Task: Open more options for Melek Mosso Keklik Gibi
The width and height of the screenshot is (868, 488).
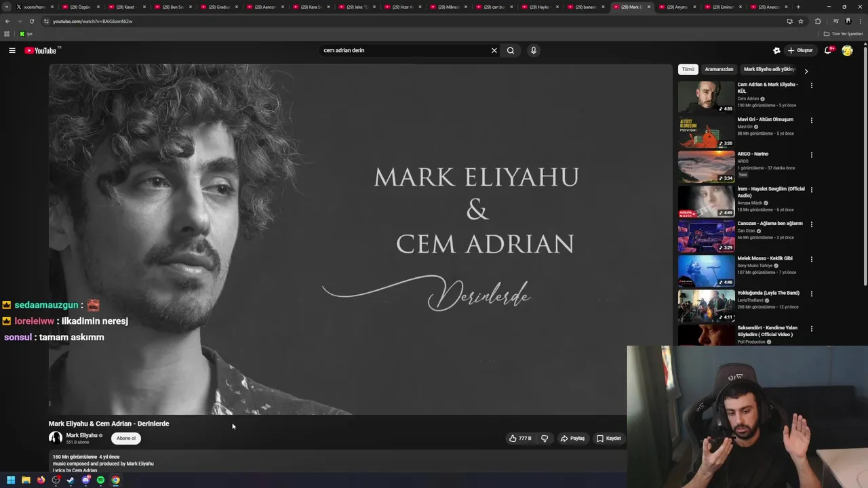Action: pyautogui.click(x=811, y=259)
